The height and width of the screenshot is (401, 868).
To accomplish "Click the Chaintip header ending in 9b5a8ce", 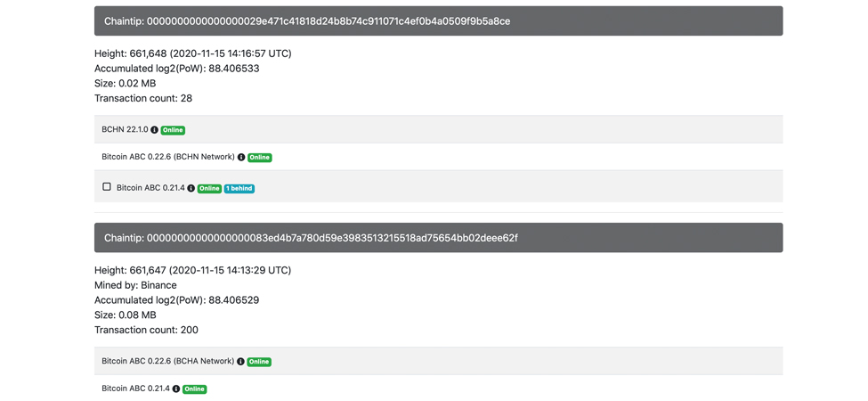I will [438, 21].
